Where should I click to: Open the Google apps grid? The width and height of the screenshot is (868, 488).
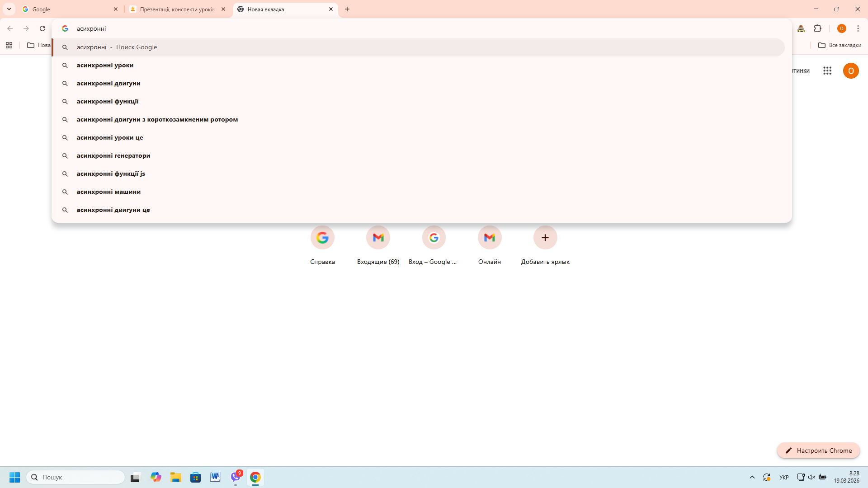click(x=827, y=70)
